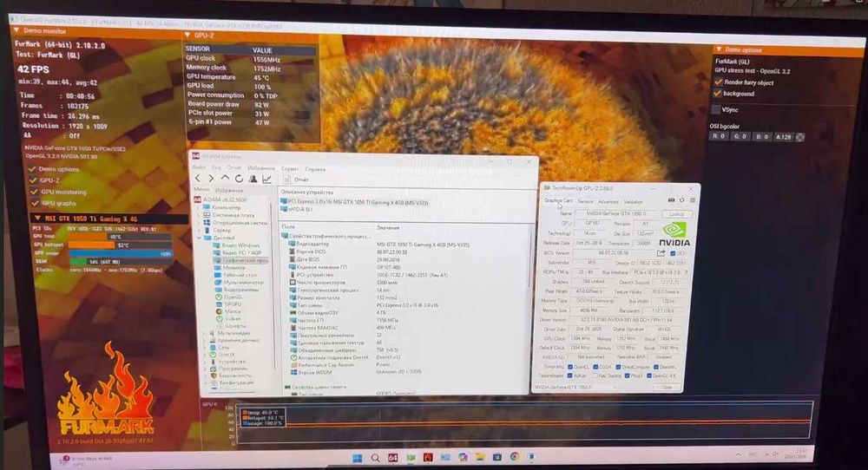This screenshot has height=470, width=868.
Task: Click the Close button in GPU-Z
Action: [667, 387]
